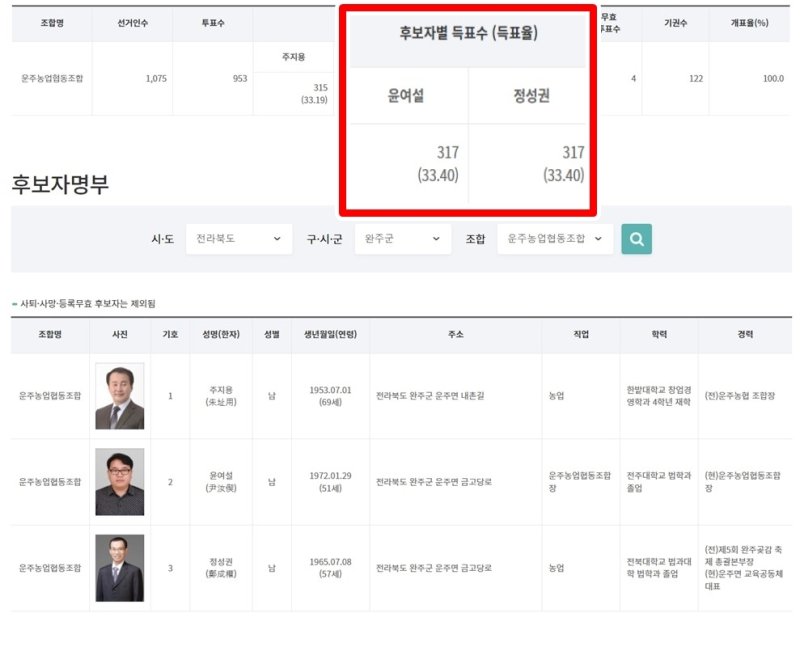Screen dimensions: 800x647
Task: Open the 시·도 dropdown showing 전라북도
Action: [x=239, y=239]
